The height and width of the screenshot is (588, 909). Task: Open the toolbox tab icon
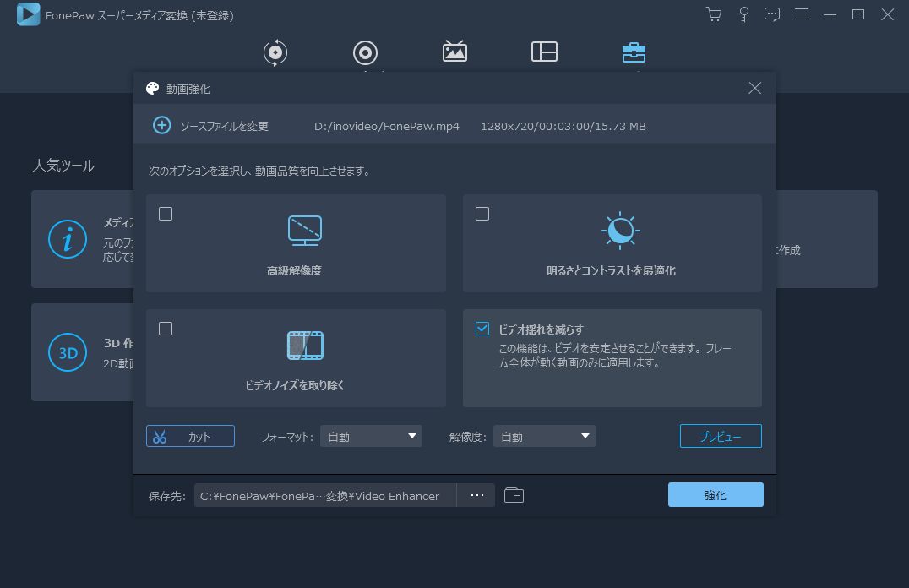point(634,52)
